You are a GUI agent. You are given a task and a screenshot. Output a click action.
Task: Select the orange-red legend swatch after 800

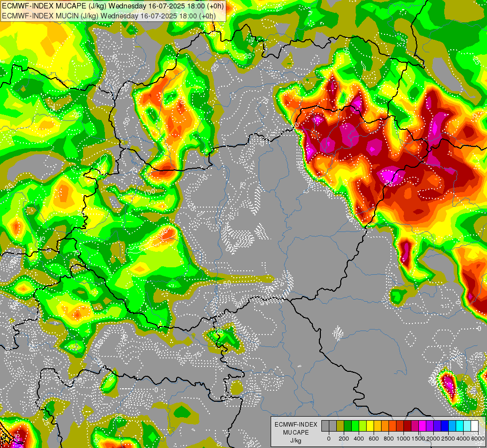tap(392, 426)
